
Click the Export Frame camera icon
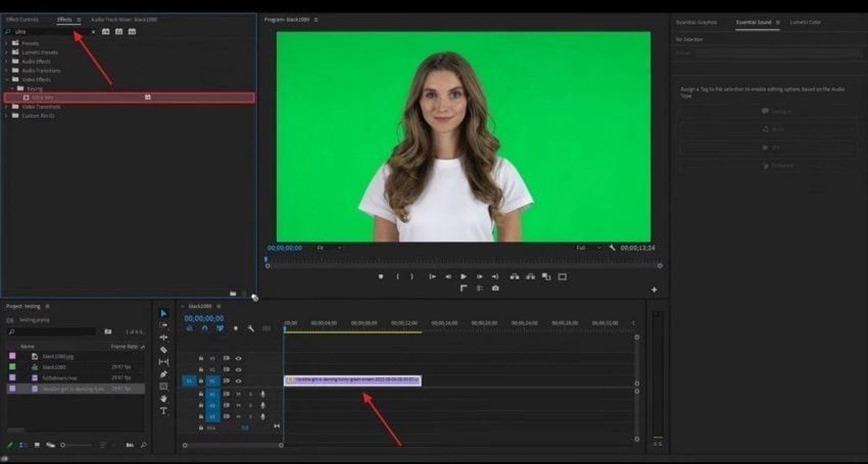click(496, 288)
